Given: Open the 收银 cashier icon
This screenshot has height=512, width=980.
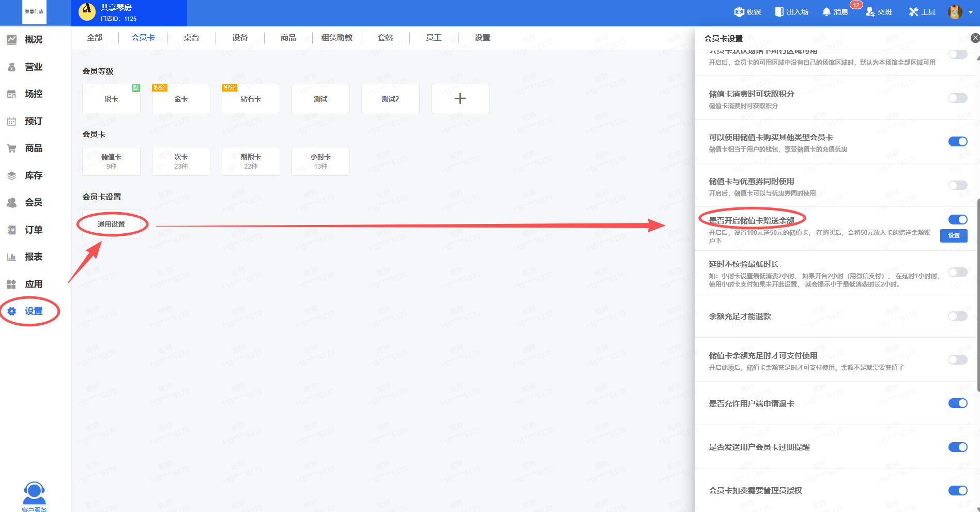Looking at the screenshot, I should [739, 12].
